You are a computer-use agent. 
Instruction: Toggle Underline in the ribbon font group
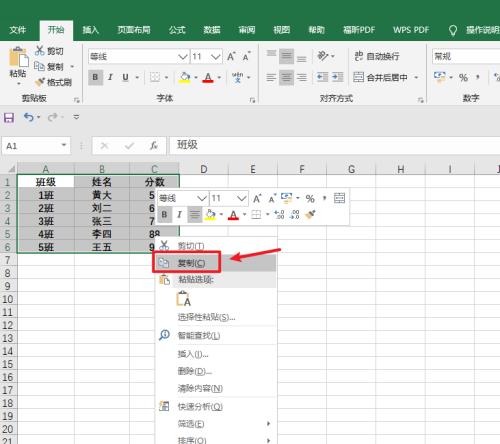click(x=125, y=77)
